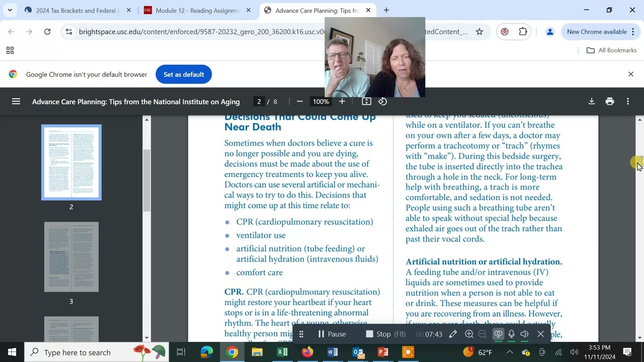644x362 pixels.
Task: Edit the PDF page number field
Action: pyautogui.click(x=259, y=102)
